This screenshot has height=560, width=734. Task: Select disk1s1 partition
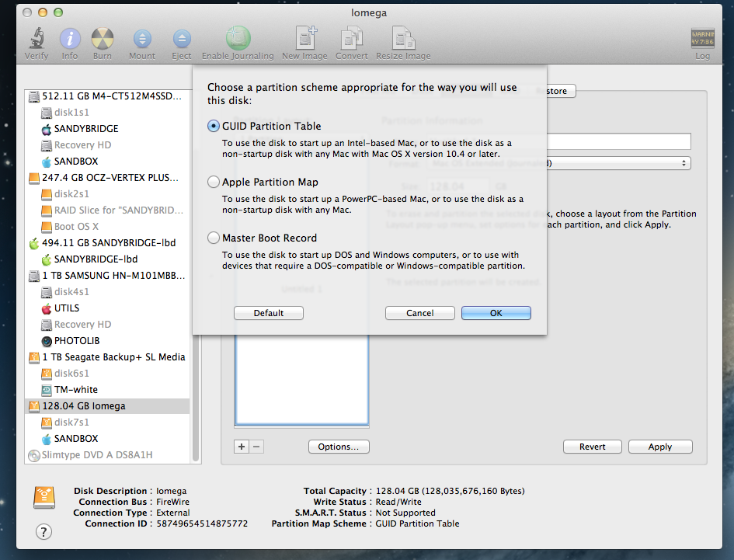point(107,113)
